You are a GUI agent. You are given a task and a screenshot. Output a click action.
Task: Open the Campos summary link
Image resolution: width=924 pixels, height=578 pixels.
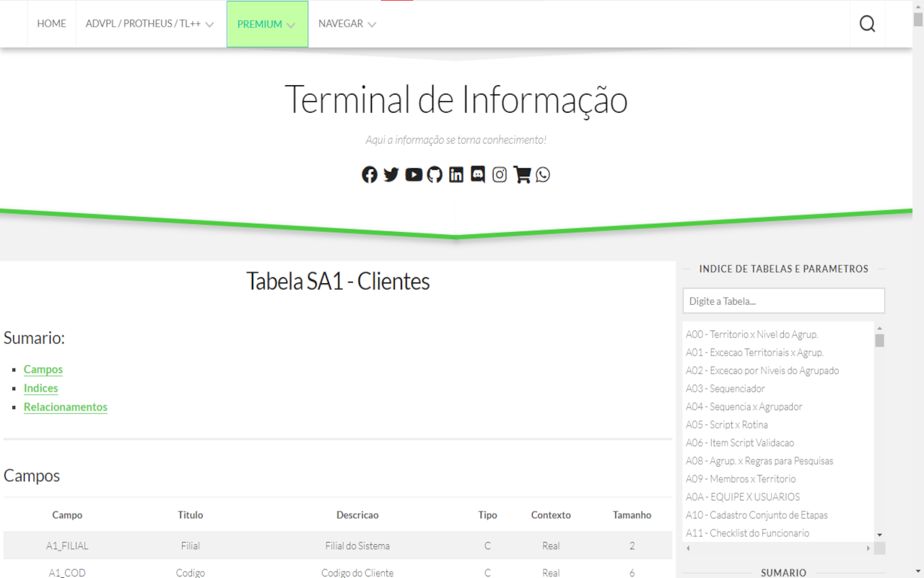point(43,369)
